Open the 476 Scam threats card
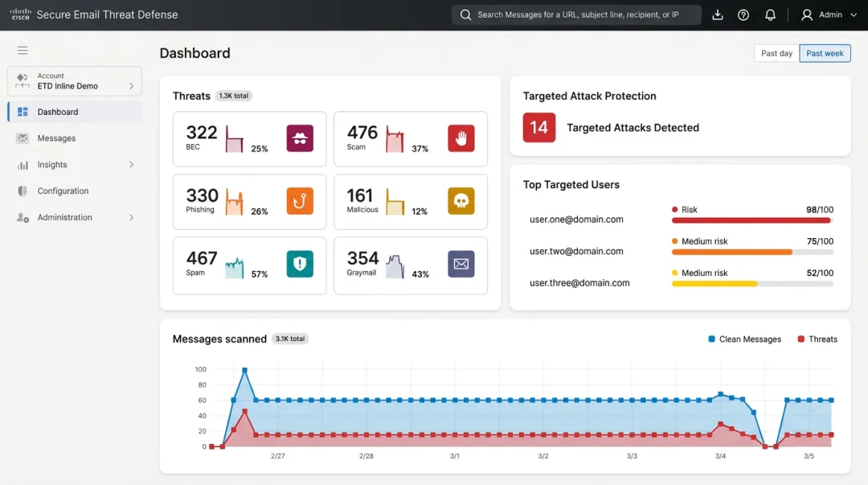The image size is (868, 485). coord(411,139)
